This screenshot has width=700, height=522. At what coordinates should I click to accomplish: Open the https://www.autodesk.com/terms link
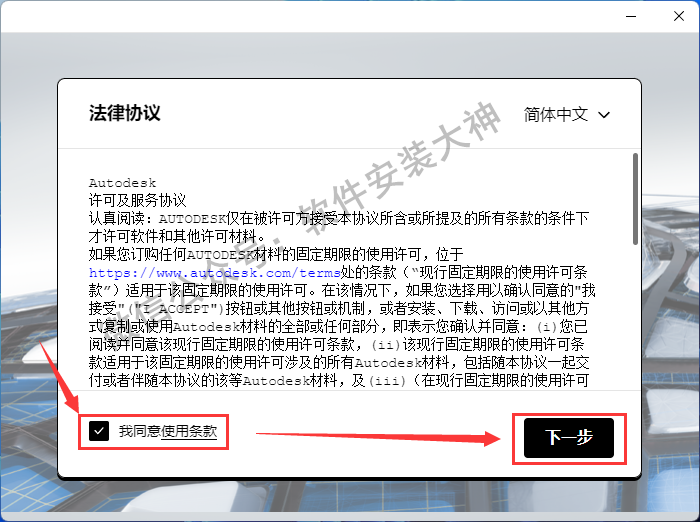(x=215, y=272)
